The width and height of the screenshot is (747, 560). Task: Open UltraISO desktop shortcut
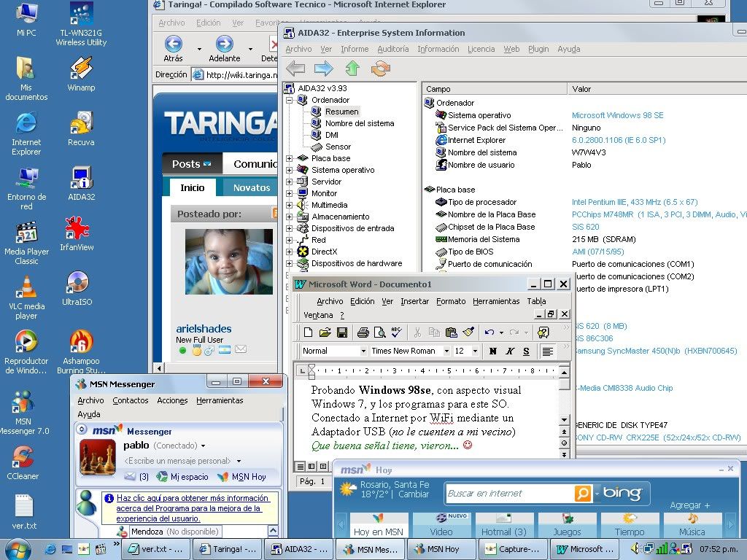77,288
